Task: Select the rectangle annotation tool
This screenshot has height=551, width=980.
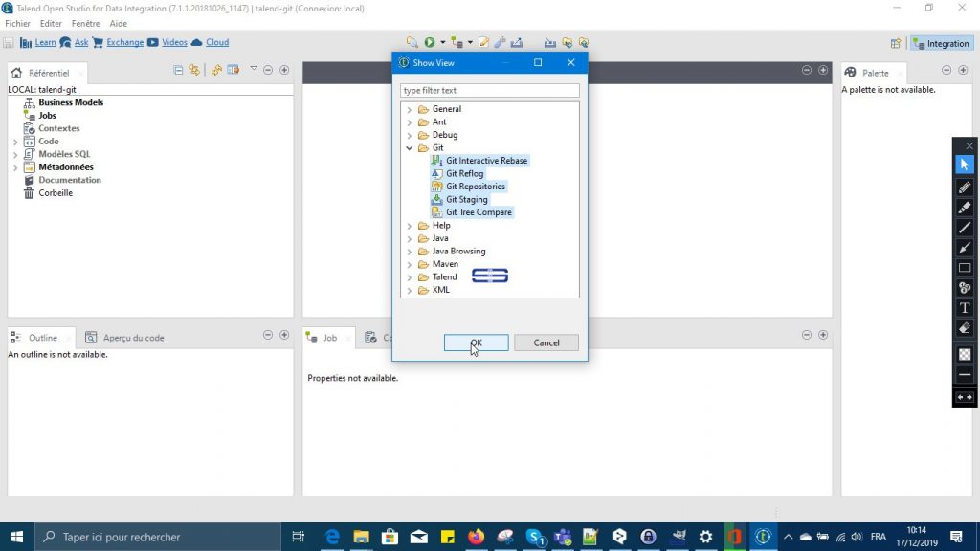Action: click(x=965, y=268)
